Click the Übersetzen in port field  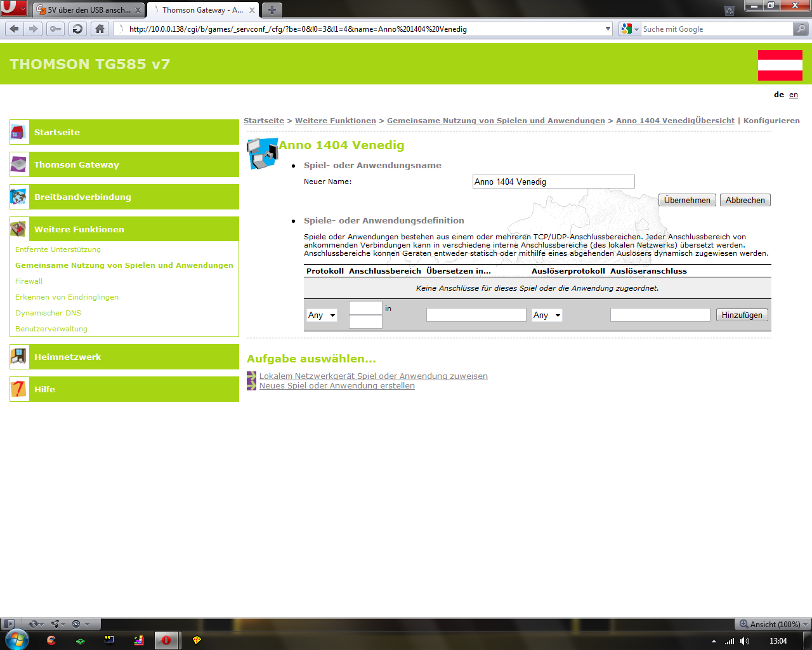pos(476,315)
